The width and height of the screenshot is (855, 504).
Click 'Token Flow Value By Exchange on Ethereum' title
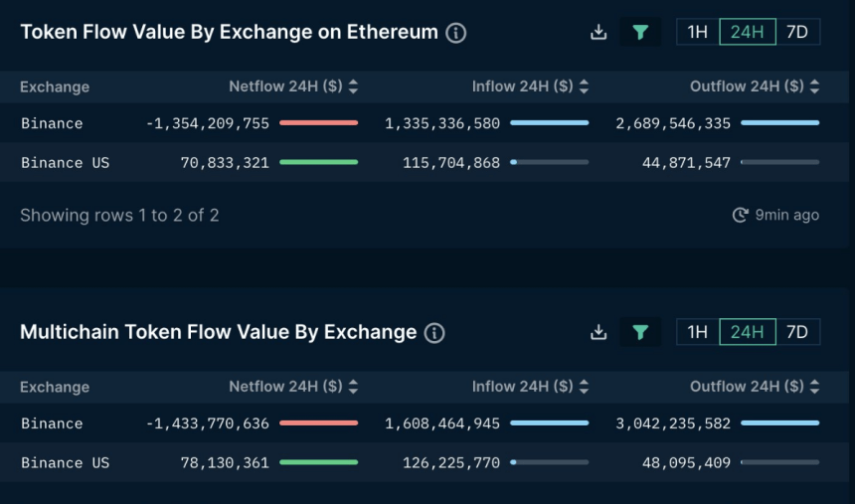[x=229, y=32]
